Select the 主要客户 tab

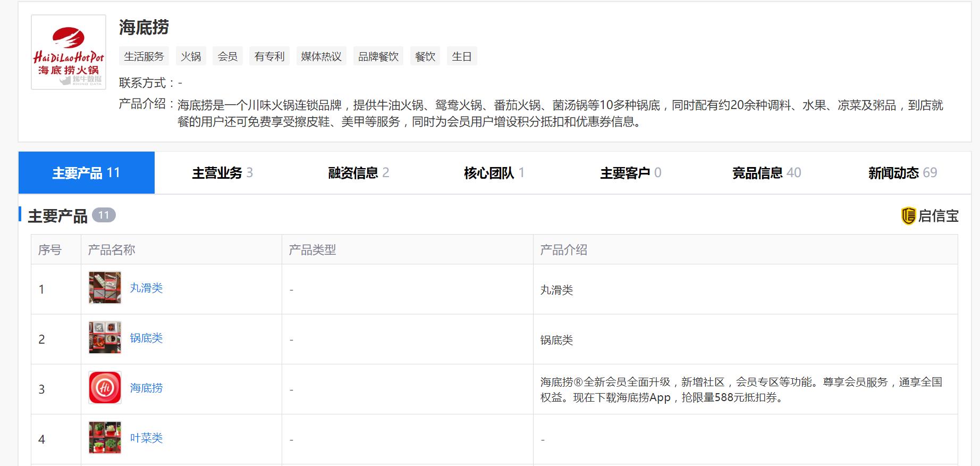pyautogui.click(x=630, y=173)
